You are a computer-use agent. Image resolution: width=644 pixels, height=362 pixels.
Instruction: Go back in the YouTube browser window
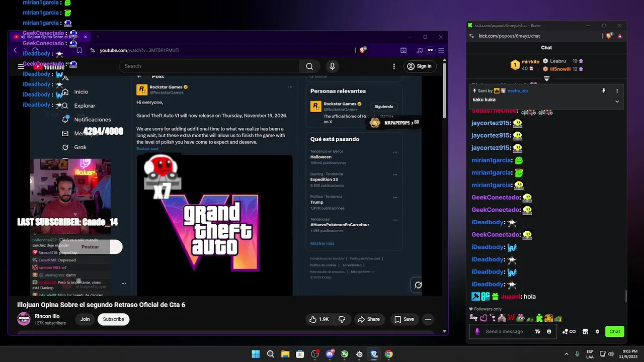15,50
